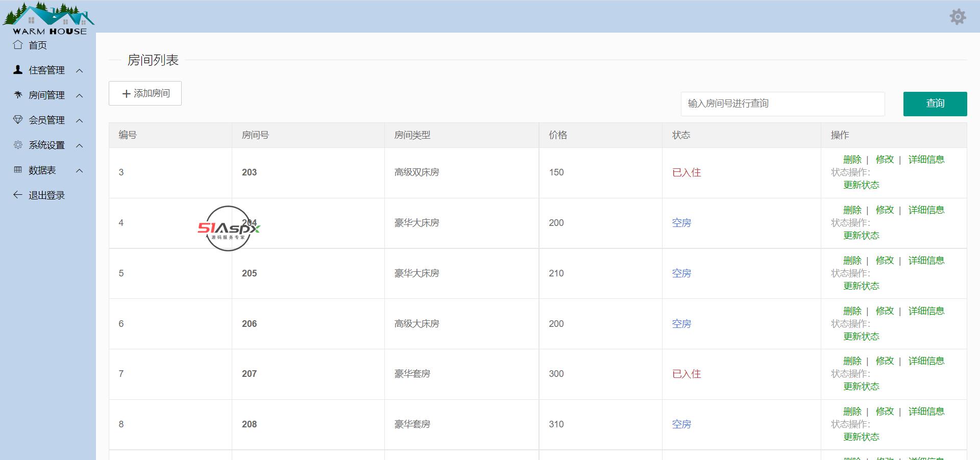Click 修改 for room 207
Screen dimensions: 980x460
[x=885, y=361]
